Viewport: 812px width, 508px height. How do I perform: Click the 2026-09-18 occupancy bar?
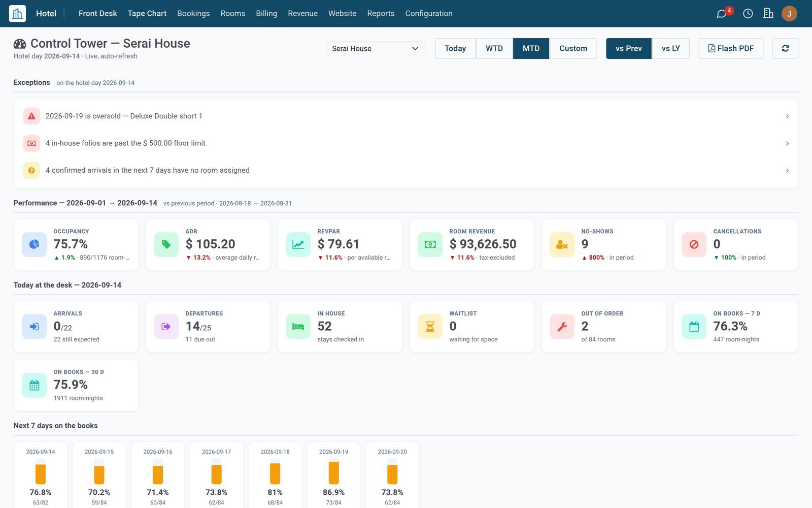pyautogui.click(x=275, y=471)
